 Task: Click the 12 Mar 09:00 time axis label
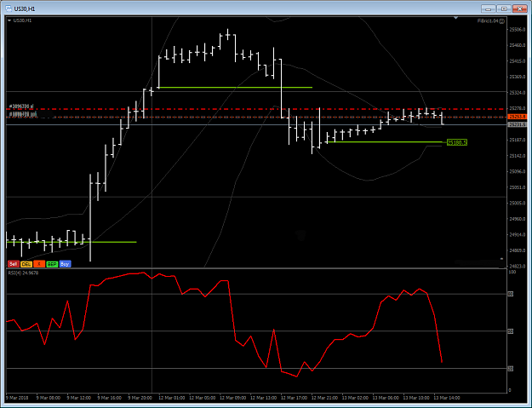(x=232, y=398)
